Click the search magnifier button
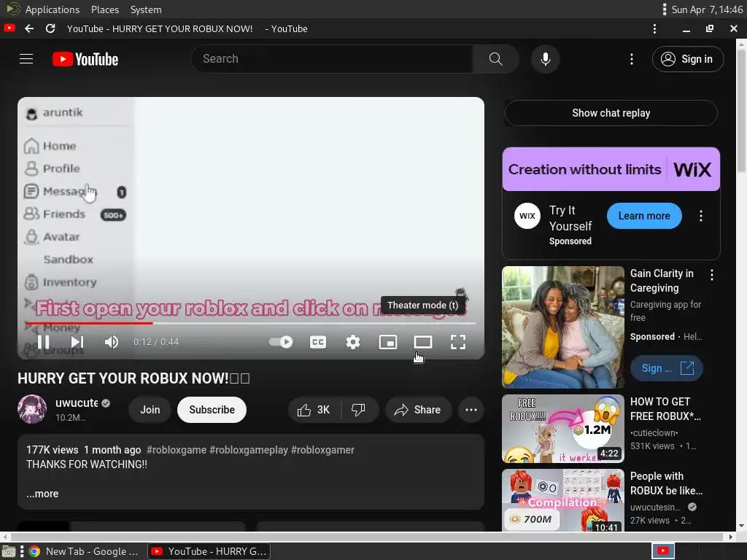Screen dimensions: 747x560 click(495, 59)
